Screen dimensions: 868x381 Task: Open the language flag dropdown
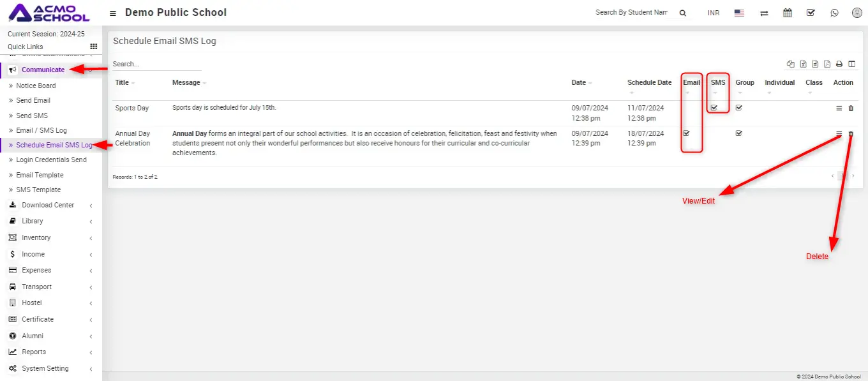pos(739,13)
